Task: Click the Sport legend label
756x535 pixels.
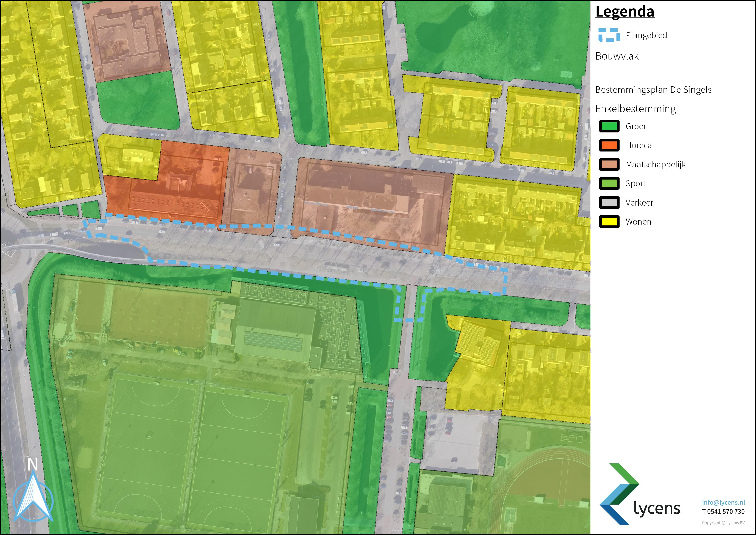Action: 635,184
